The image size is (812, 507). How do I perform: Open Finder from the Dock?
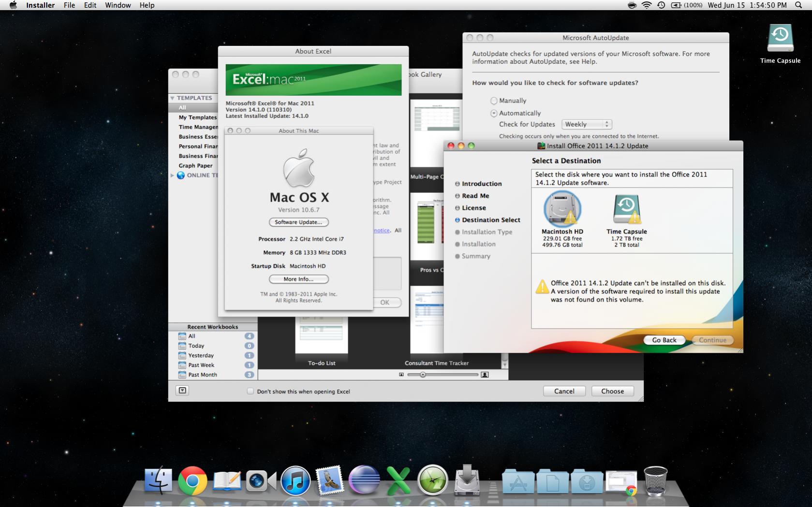[x=158, y=481]
